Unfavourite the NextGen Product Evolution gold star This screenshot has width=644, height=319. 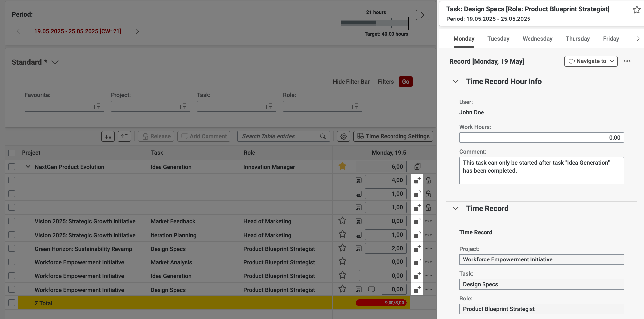point(342,166)
